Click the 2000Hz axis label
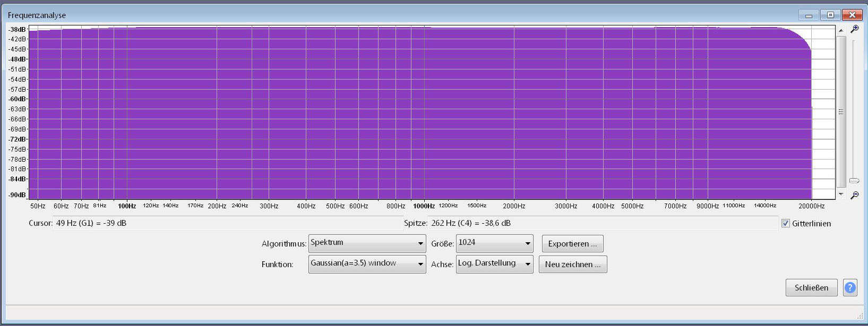 pos(514,206)
